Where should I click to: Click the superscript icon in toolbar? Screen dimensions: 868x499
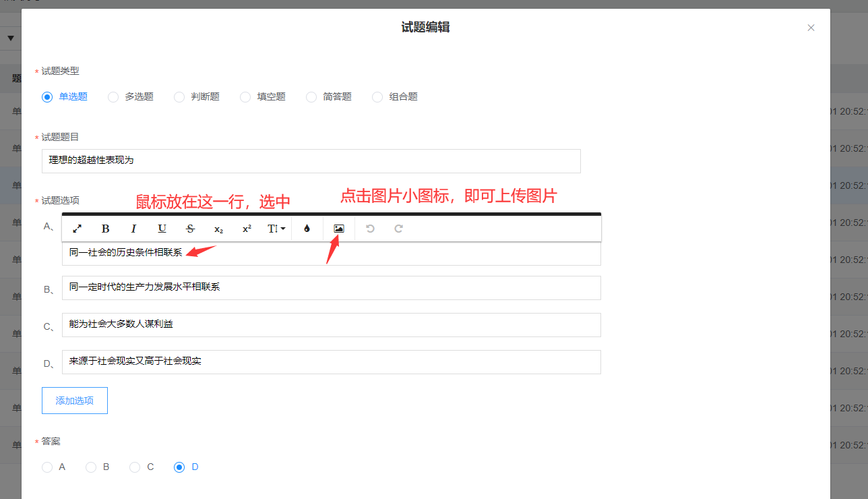[247, 229]
